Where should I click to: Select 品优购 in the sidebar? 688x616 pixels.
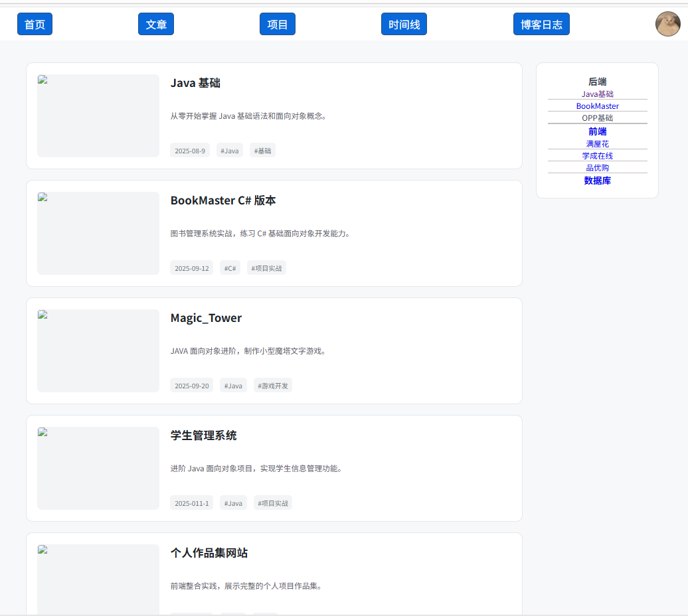pos(597,168)
